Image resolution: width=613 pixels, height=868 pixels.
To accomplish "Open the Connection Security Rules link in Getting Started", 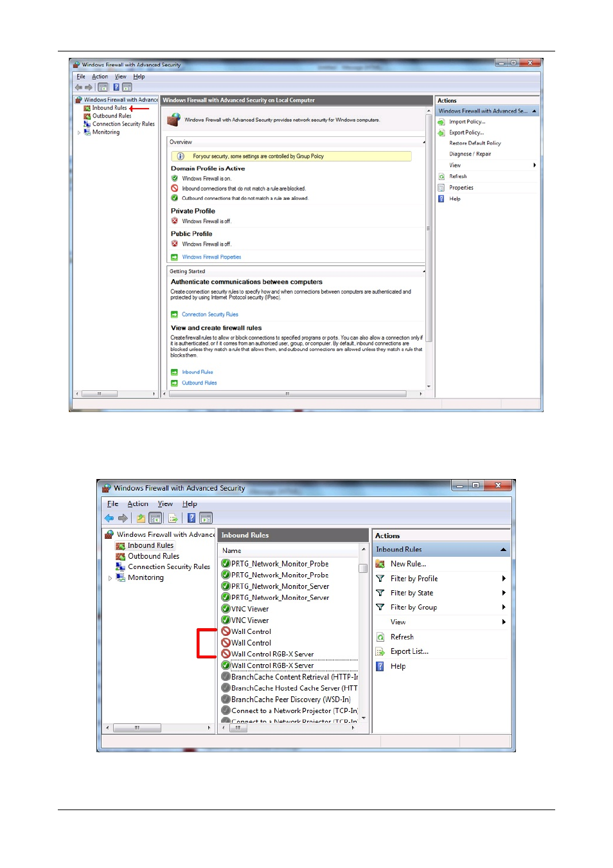I will click(210, 314).
